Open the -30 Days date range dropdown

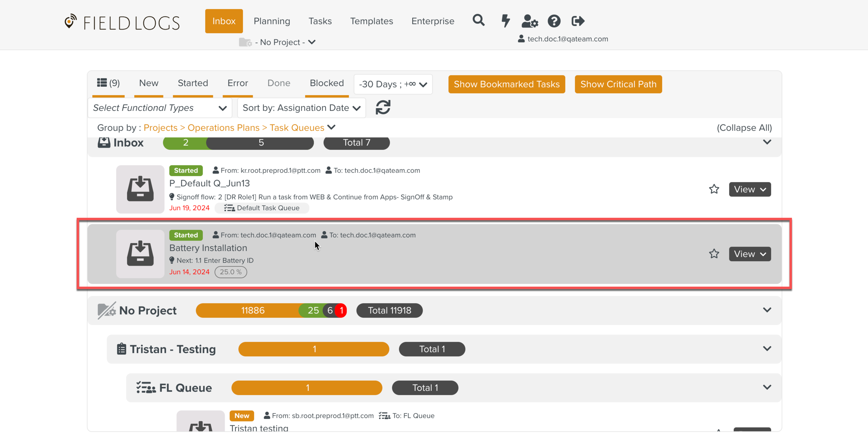tap(393, 84)
